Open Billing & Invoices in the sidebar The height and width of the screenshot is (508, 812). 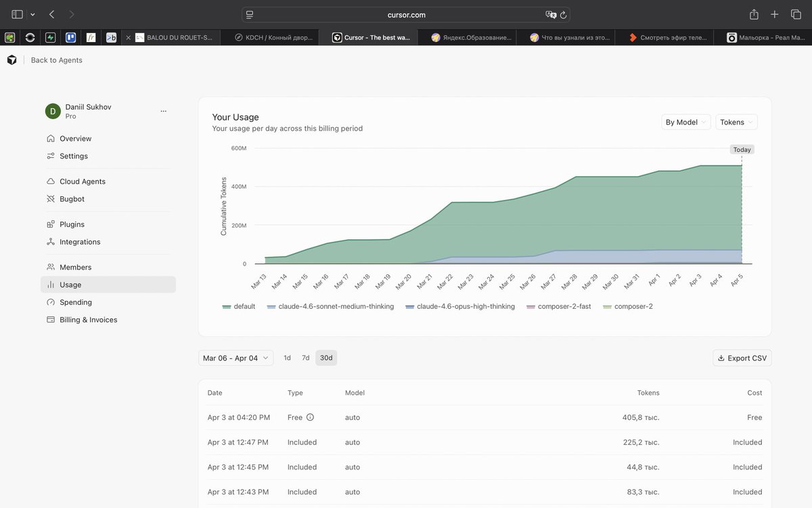point(108,320)
